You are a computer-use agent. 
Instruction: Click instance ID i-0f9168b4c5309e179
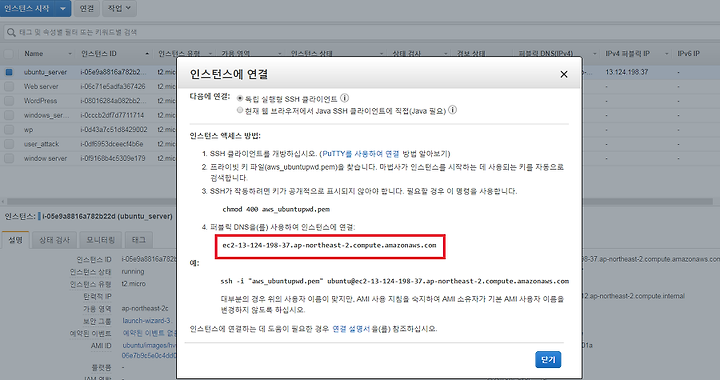click(113, 158)
